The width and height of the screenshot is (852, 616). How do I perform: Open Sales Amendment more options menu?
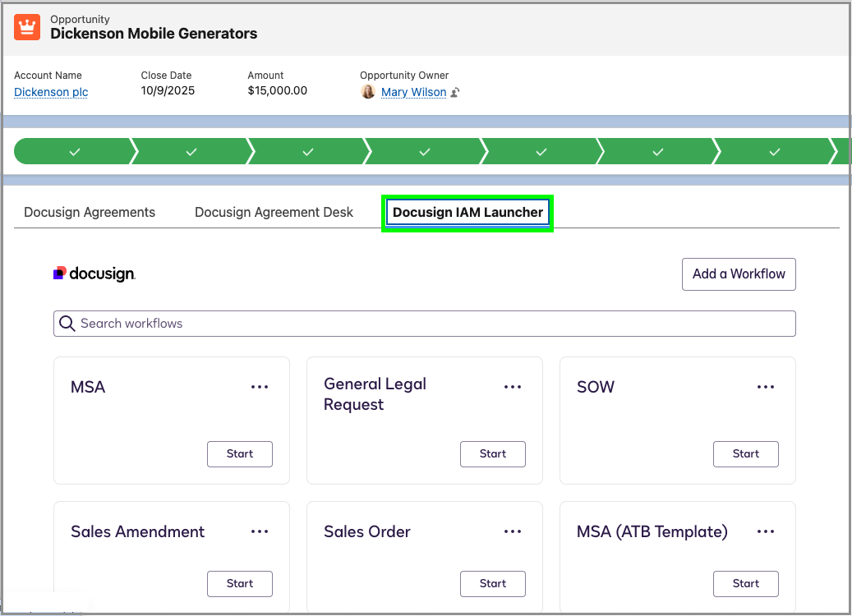point(260,531)
